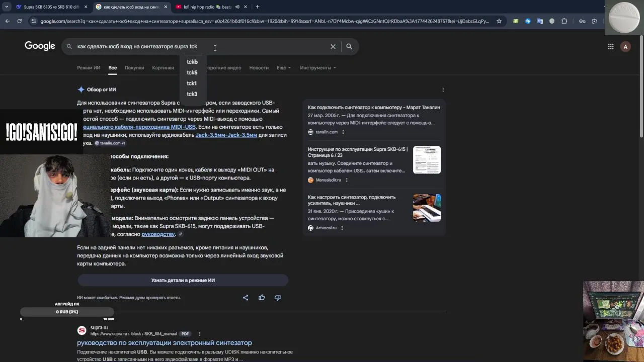Open new browser tab with plus
The width and height of the screenshot is (644, 362).
point(257,7)
